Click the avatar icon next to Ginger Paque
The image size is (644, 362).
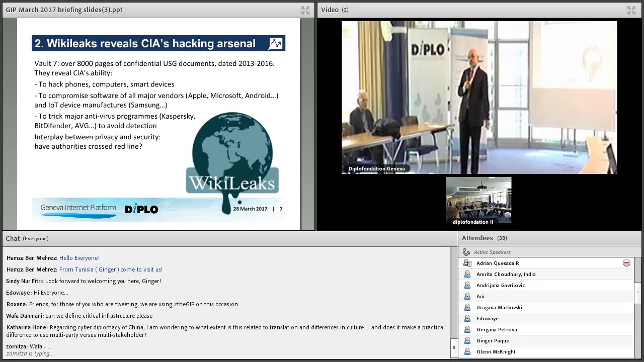[x=467, y=340]
